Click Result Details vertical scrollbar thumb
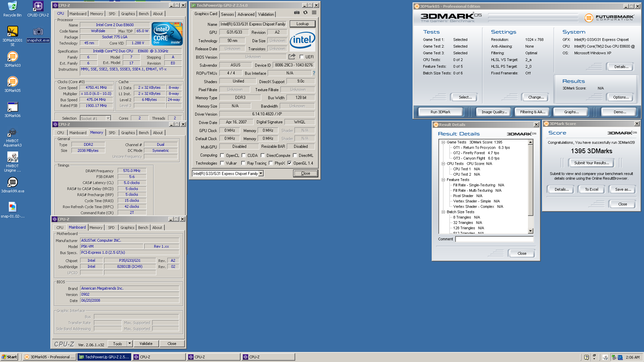This screenshot has height=362, width=644. tap(530, 180)
